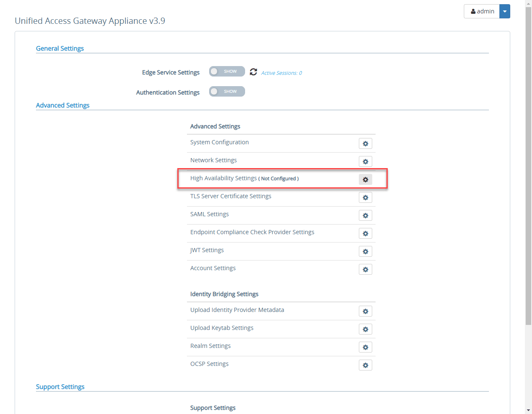Screen dimensions: 532x414
Task: Open OCSP Settings gear icon
Action: 365,365
